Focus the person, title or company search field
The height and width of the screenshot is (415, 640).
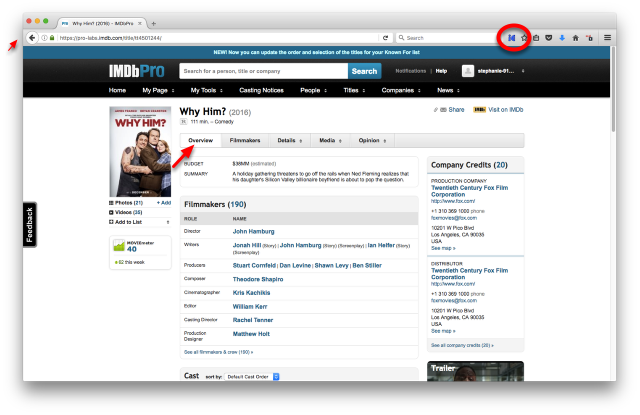(263, 71)
